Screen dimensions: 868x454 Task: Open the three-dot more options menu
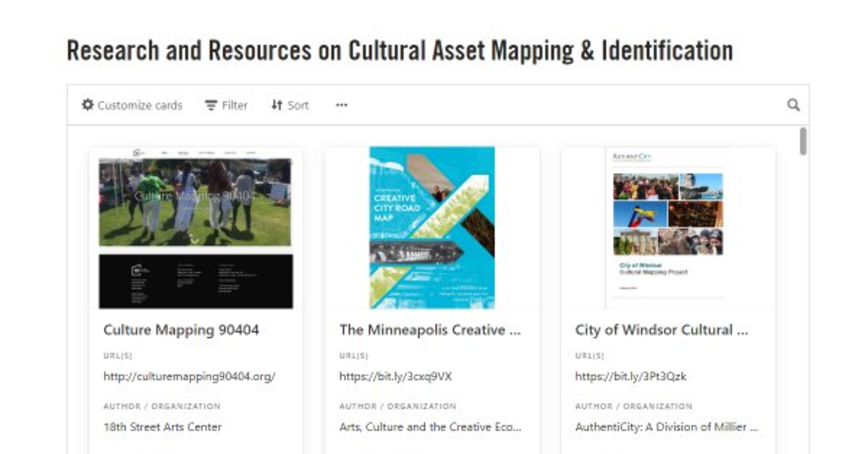[x=341, y=105]
